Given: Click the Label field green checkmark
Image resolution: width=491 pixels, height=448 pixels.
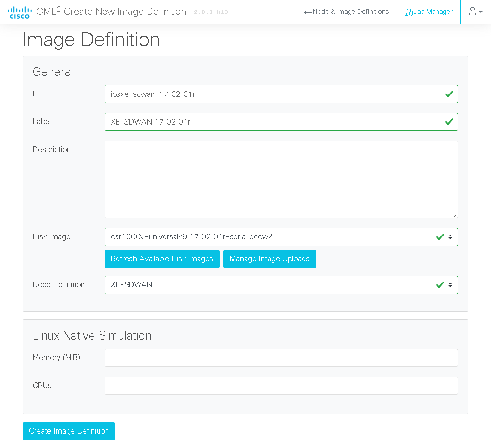Looking at the screenshot, I should click(449, 122).
